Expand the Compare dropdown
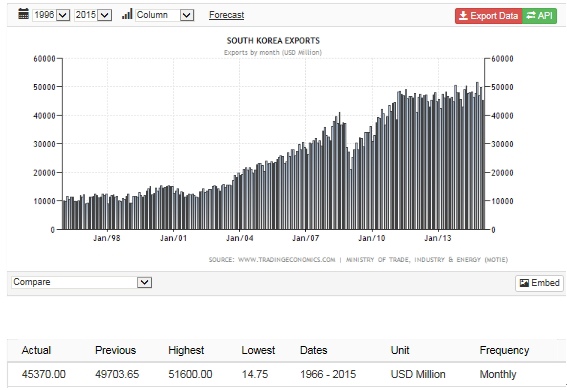Viewport: 567px width, 390px height. 82,282
